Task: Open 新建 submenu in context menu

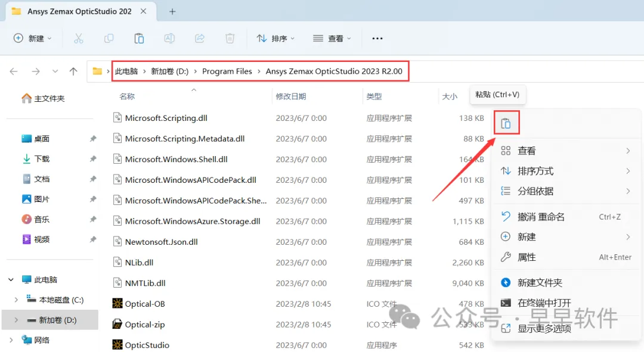Action: tap(565, 236)
